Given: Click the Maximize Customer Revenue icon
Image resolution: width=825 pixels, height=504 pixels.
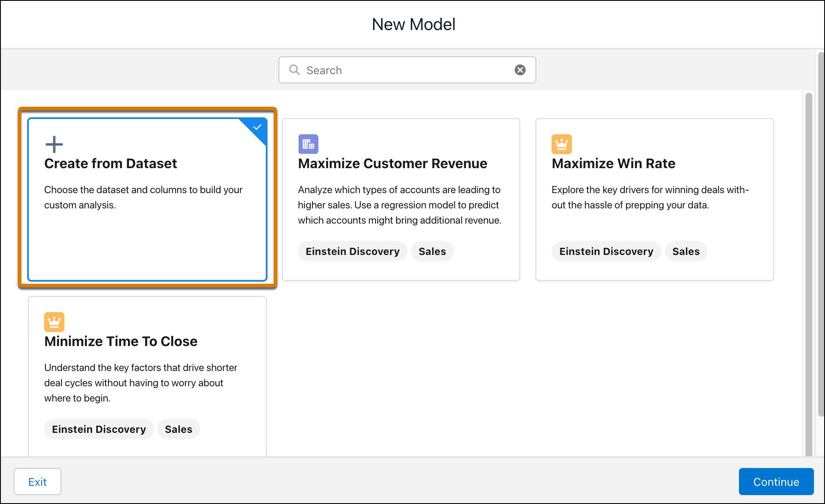Looking at the screenshot, I should point(309,144).
